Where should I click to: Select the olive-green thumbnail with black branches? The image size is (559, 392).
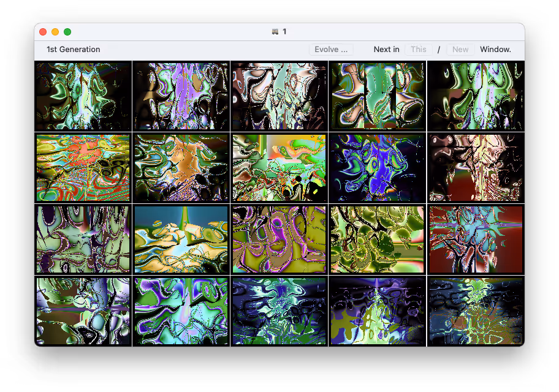tap(377, 239)
